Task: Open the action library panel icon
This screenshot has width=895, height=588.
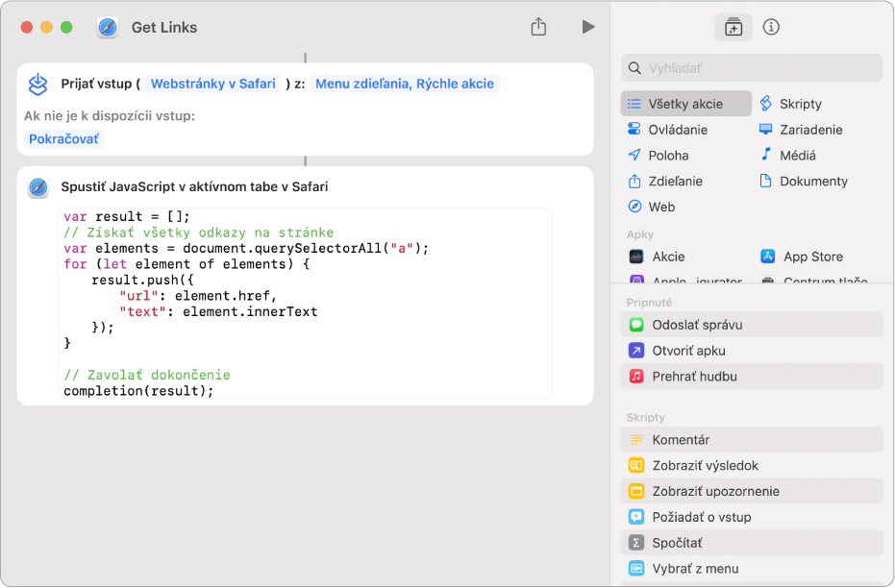Action: (x=733, y=28)
